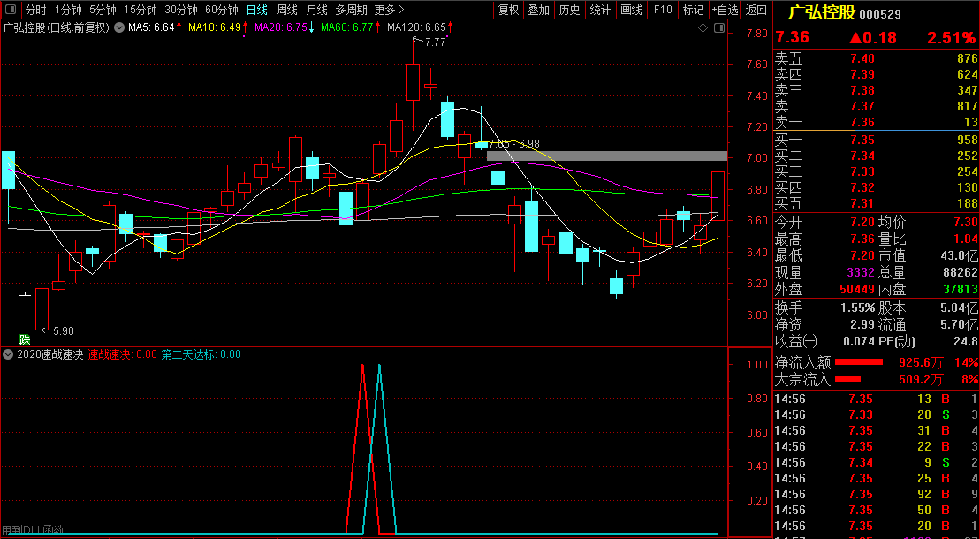Viewport: 980px width, 539px height.
Task: Click the 买一 7.35 order row
Action: click(876, 140)
